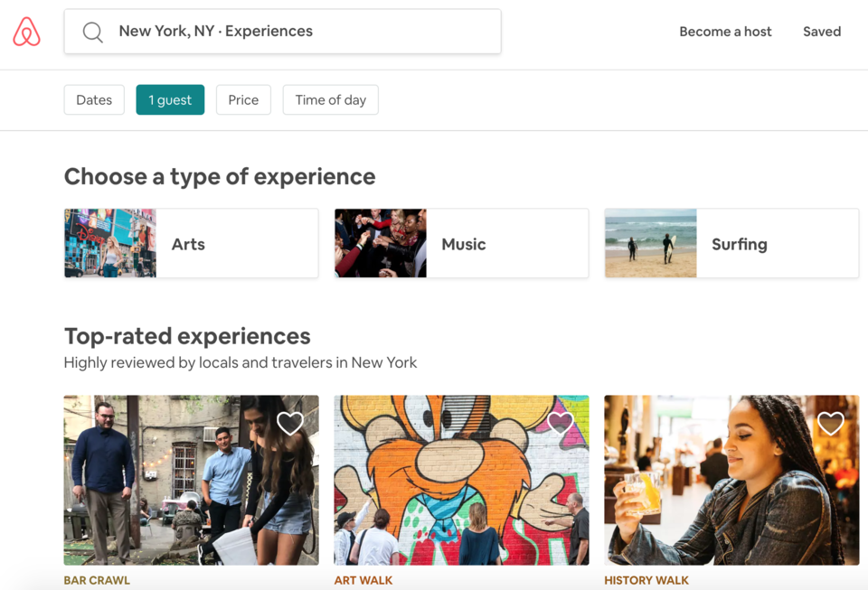The height and width of the screenshot is (590, 868).
Task: Click the ART WALK label
Action: click(363, 580)
